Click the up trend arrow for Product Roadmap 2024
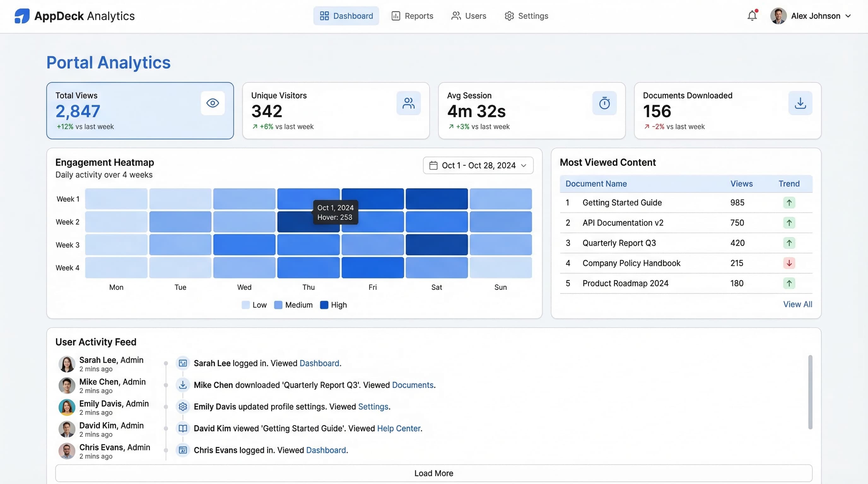 [789, 283]
